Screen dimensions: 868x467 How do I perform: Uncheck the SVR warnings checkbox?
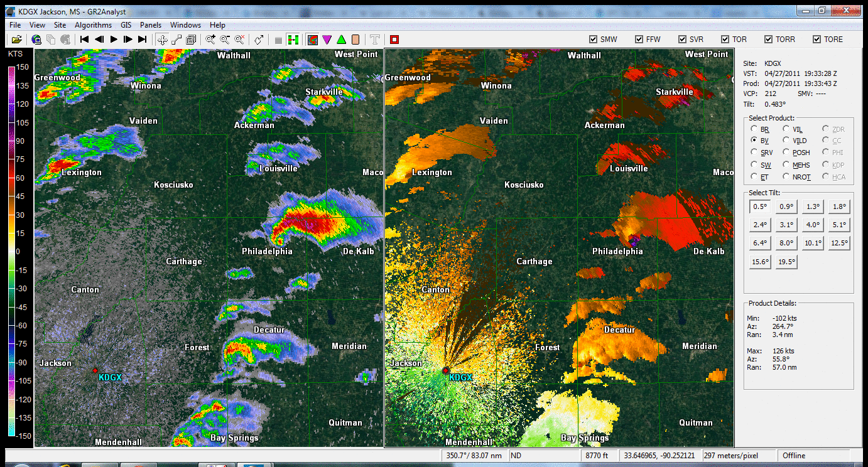coord(682,39)
